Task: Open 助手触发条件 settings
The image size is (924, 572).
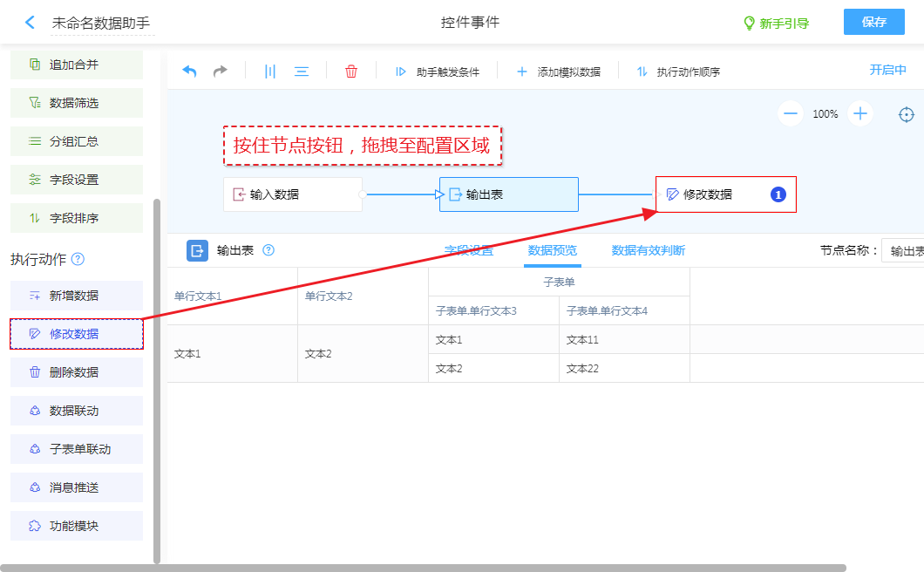Action: [438, 72]
